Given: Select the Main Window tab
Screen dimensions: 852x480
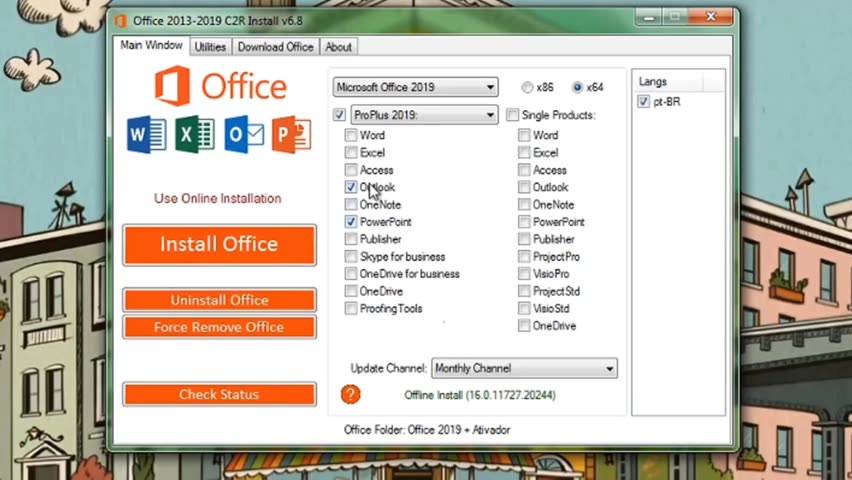Looking at the screenshot, I should tap(151, 45).
